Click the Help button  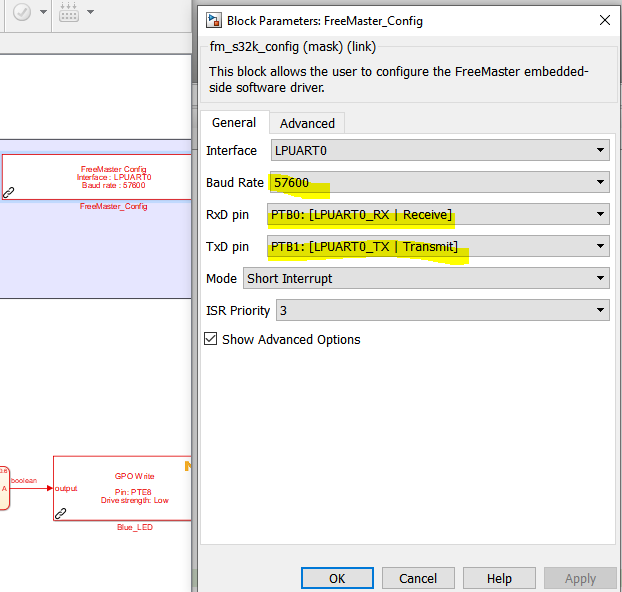coord(499,578)
